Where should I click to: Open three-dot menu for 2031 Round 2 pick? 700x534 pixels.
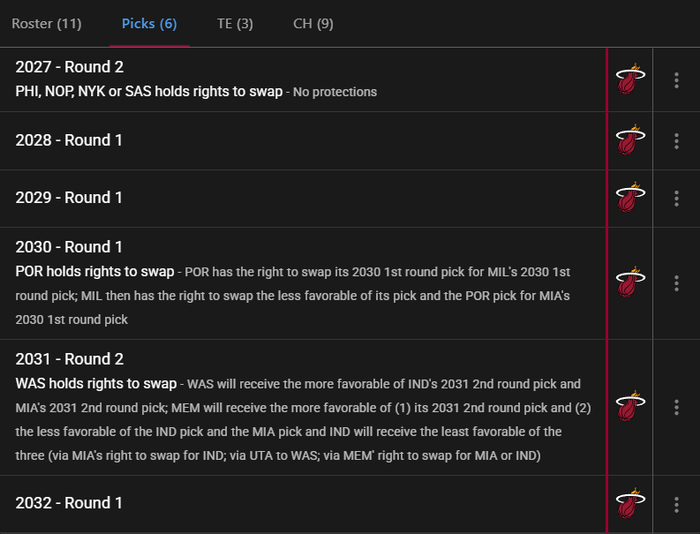coord(676,407)
